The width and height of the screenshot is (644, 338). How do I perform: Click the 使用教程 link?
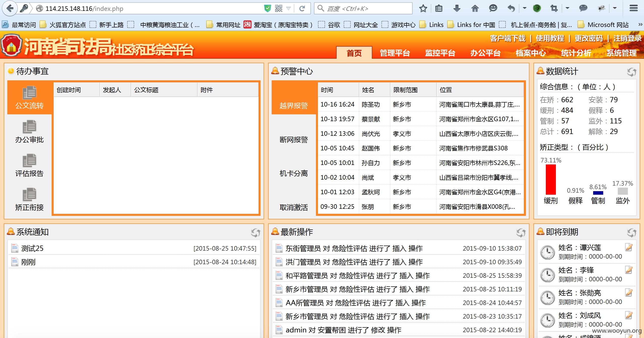click(x=550, y=38)
